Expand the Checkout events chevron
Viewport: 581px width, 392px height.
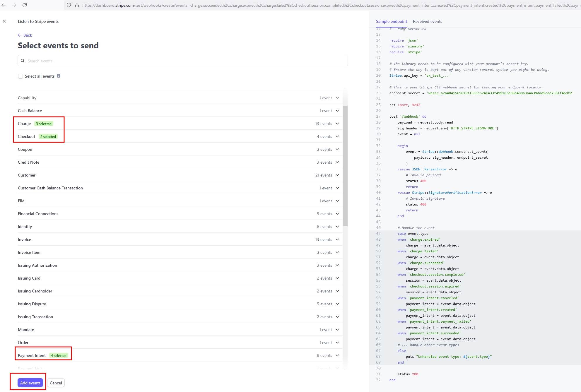click(337, 136)
